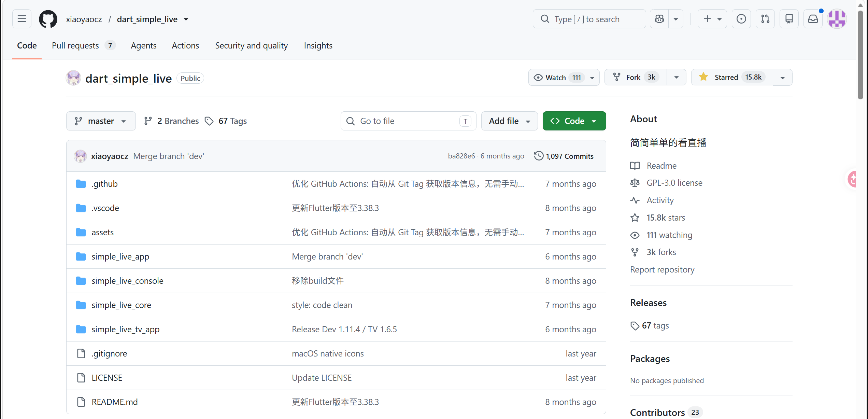Screen dimensions: 868x419
Task: Open the notifications inbox icon
Action: 813,19
